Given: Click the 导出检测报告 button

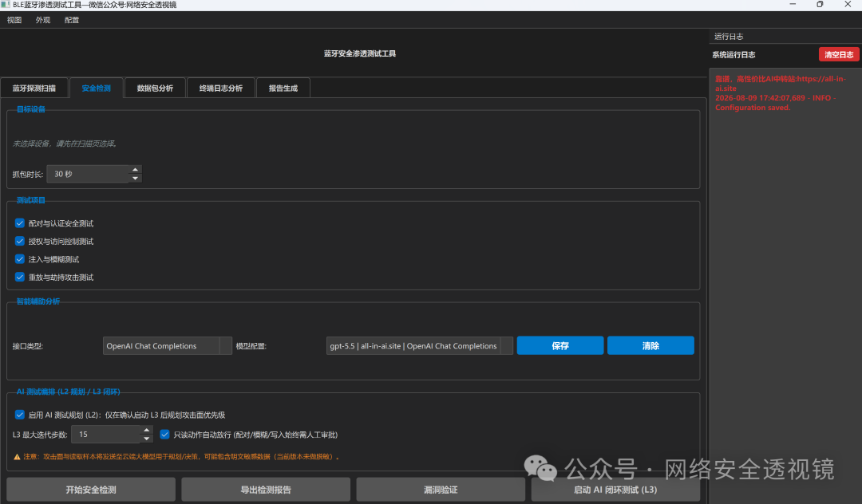Looking at the screenshot, I should pos(266,490).
